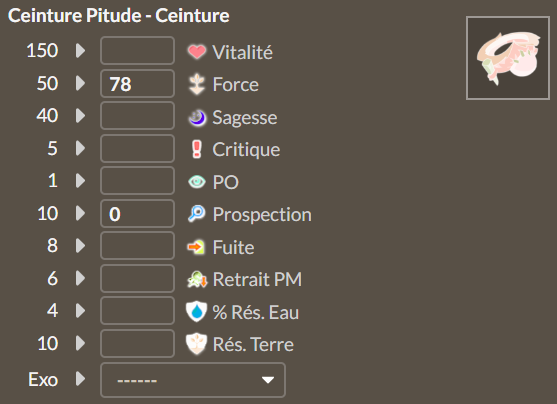The image size is (557, 404).
Task: Click the Prospection magnifier icon
Action: [196, 214]
